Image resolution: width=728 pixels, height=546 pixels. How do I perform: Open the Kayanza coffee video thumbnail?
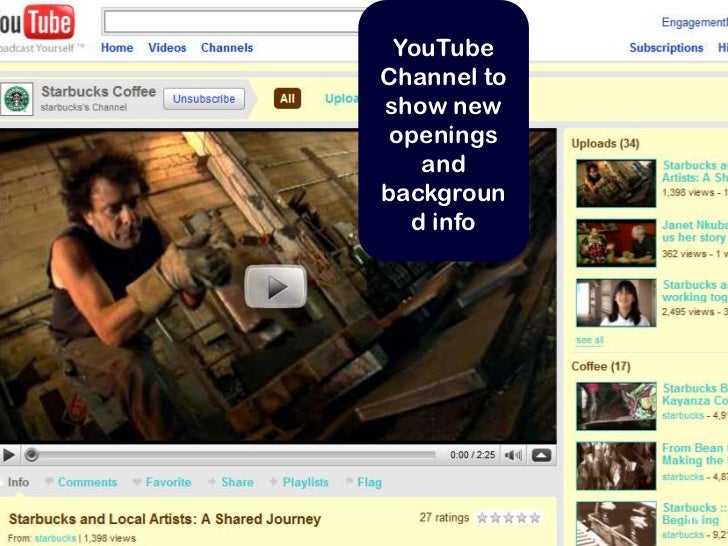pos(616,406)
